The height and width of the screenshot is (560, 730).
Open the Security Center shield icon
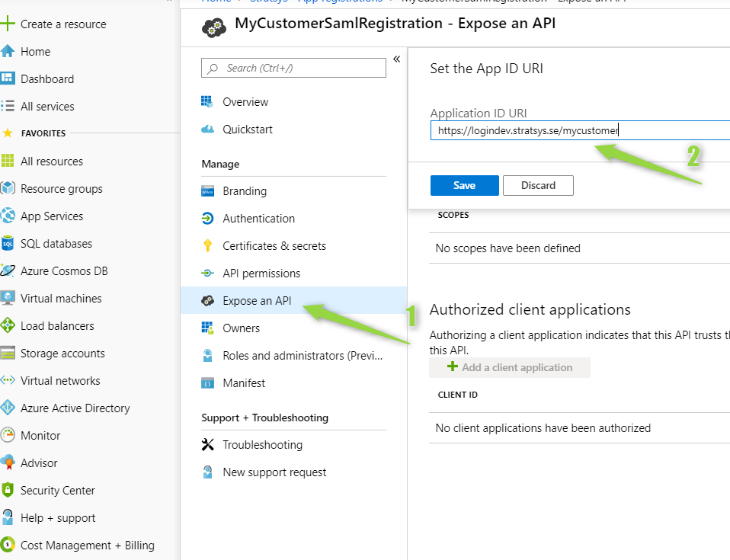pos(8,490)
